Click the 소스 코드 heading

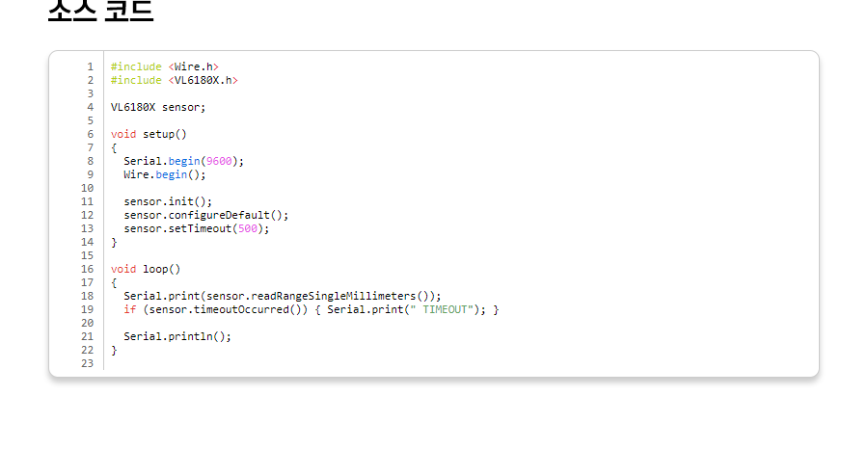click(100, 10)
